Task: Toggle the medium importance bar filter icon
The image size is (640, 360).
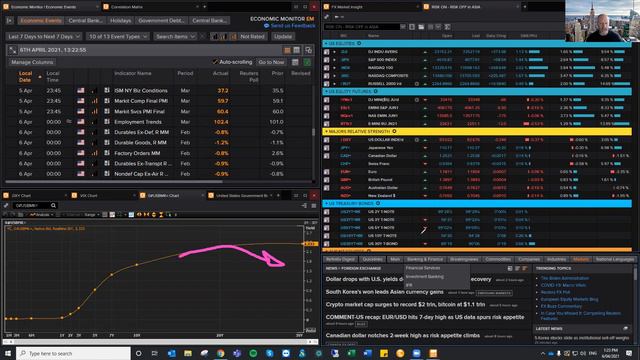Action: click(223, 36)
